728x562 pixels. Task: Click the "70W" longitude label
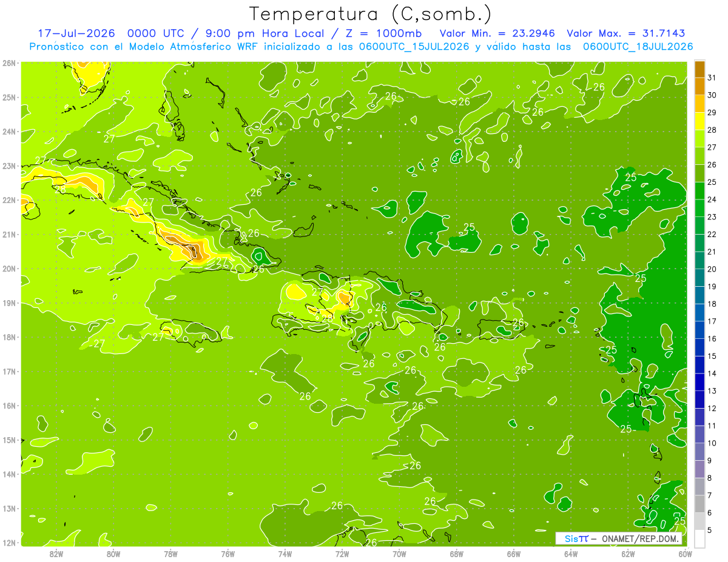399,553
